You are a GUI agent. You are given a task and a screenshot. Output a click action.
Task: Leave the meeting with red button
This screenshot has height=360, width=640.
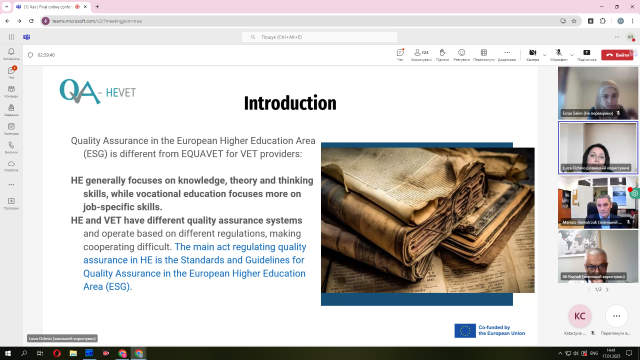coord(617,55)
